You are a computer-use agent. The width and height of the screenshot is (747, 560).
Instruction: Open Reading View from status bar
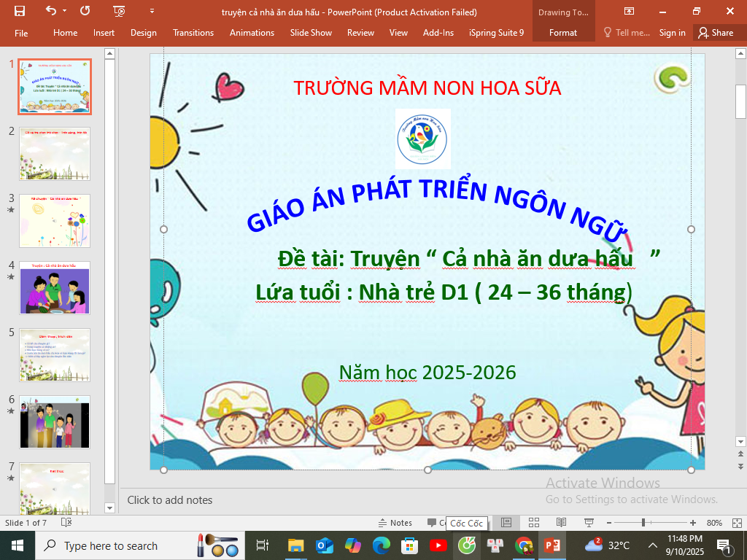(561, 523)
